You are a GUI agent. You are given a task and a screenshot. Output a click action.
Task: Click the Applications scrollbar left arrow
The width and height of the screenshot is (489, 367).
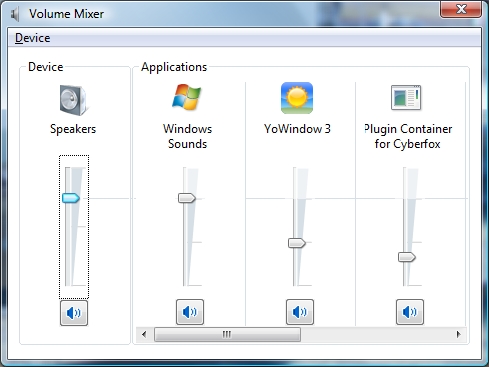(x=144, y=334)
